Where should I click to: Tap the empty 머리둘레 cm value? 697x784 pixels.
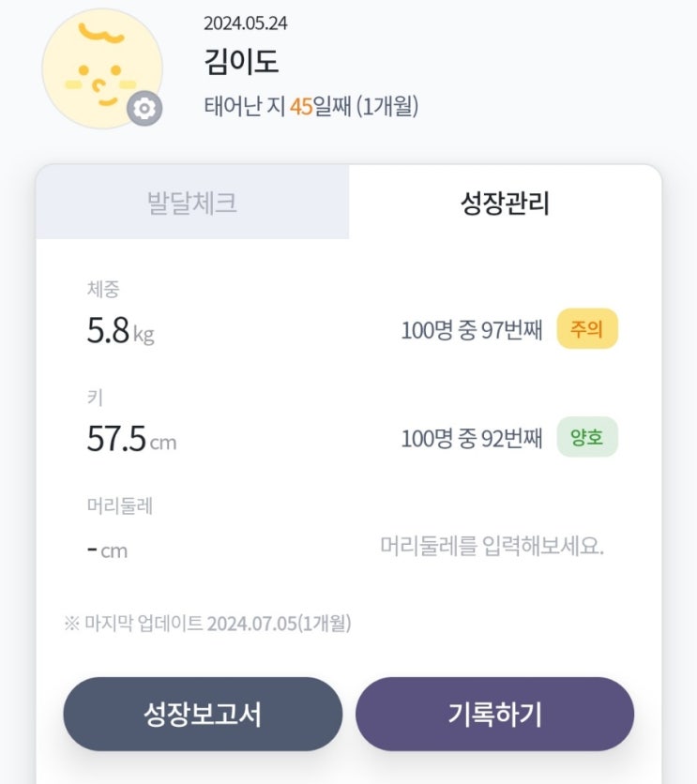[x=107, y=550]
